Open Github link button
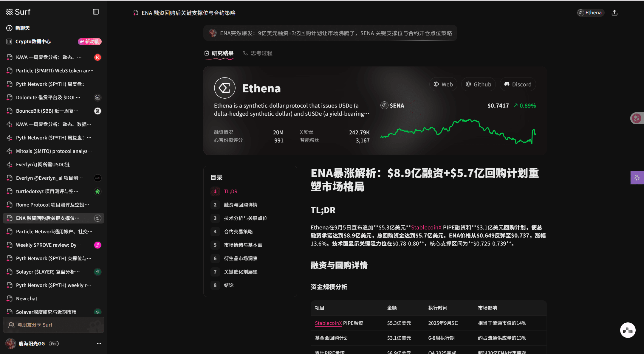 (478, 84)
